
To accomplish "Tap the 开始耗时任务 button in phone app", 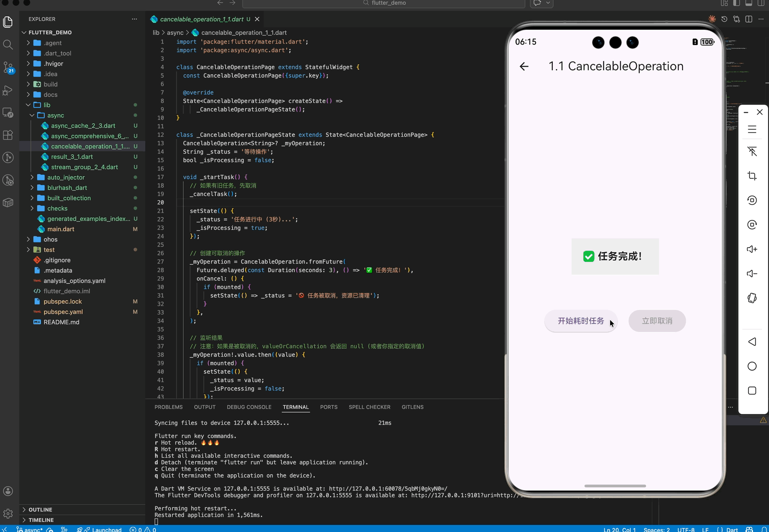I will tap(581, 321).
